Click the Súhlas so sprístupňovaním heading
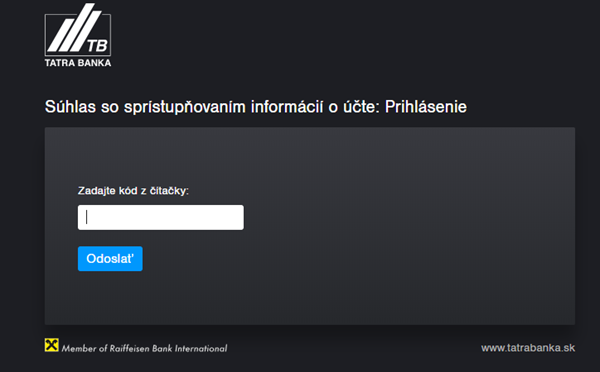This screenshot has width=600, height=372. tap(256, 107)
